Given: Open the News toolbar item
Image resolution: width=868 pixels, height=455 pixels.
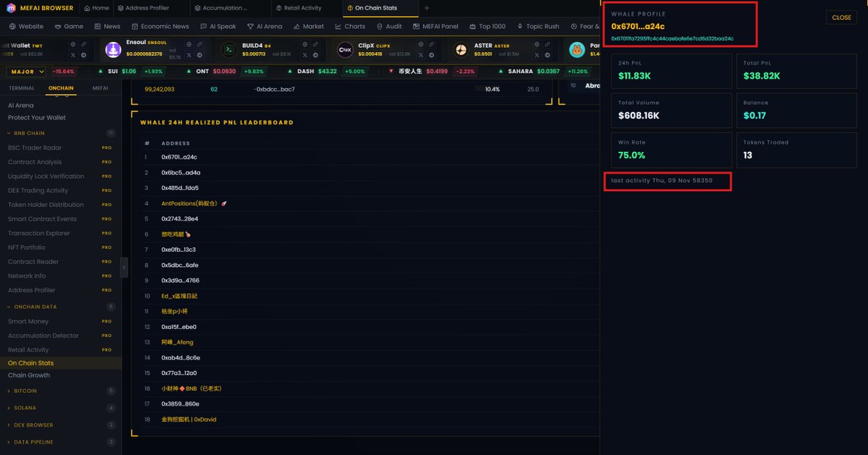Looking at the screenshot, I should coord(107,26).
